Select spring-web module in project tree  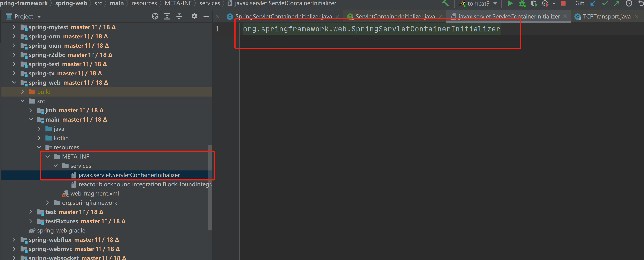coord(44,82)
